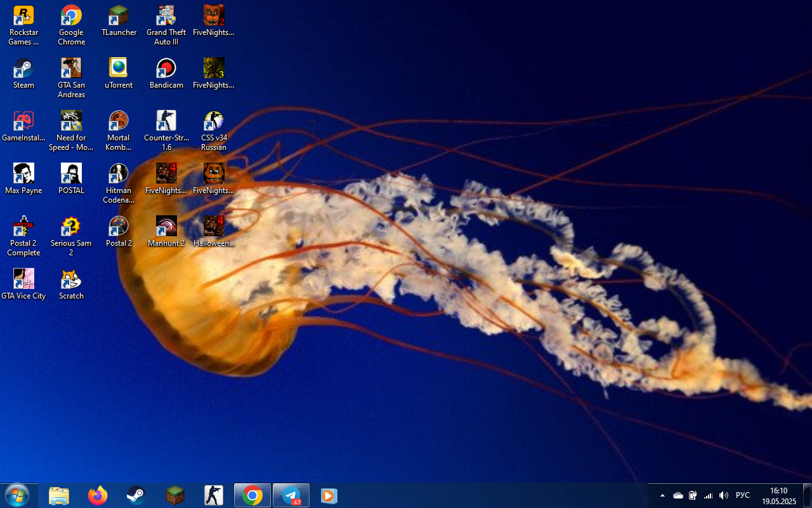Viewport: 812px width, 508px height.
Task: Open the Windows Start menu
Action: click(x=17, y=495)
